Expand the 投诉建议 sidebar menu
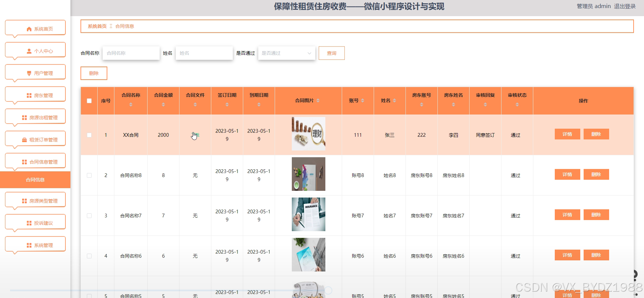 coord(35,222)
